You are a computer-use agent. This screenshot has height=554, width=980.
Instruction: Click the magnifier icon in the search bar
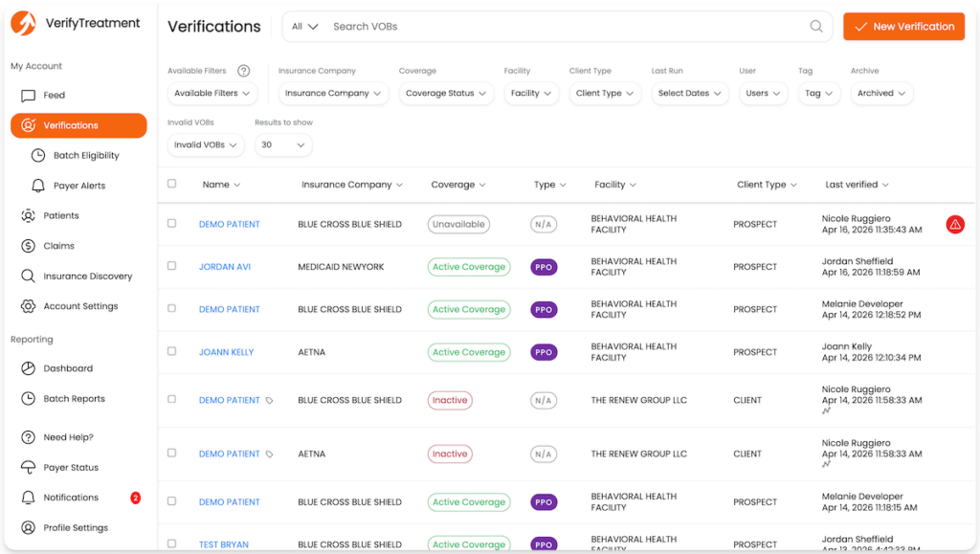click(x=816, y=27)
